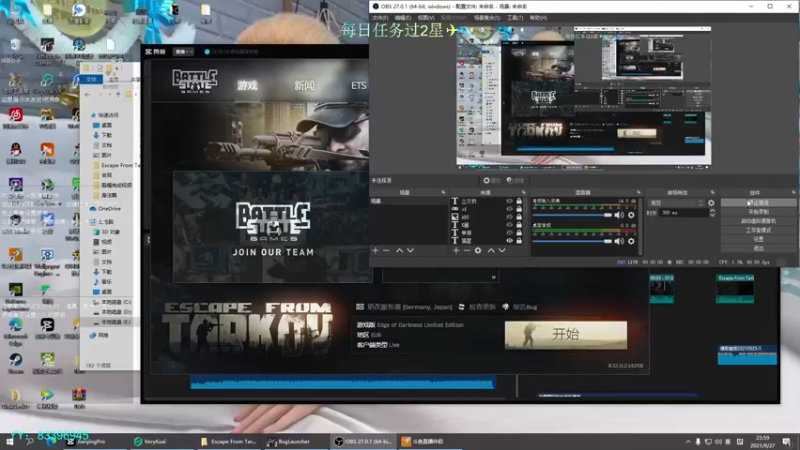The width and height of the screenshot is (800, 450).
Task: Switch to the News tab in launcher
Action: click(x=305, y=85)
